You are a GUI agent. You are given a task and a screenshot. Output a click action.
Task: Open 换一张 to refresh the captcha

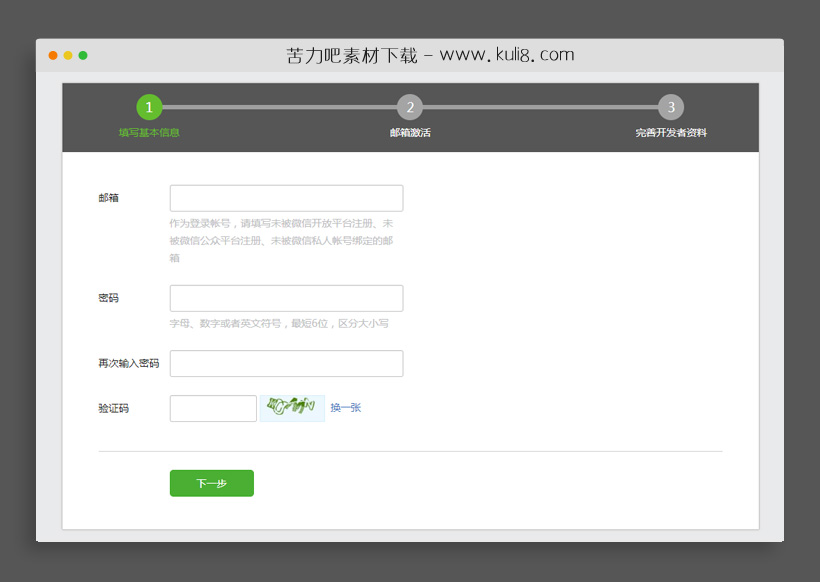(x=345, y=408)
